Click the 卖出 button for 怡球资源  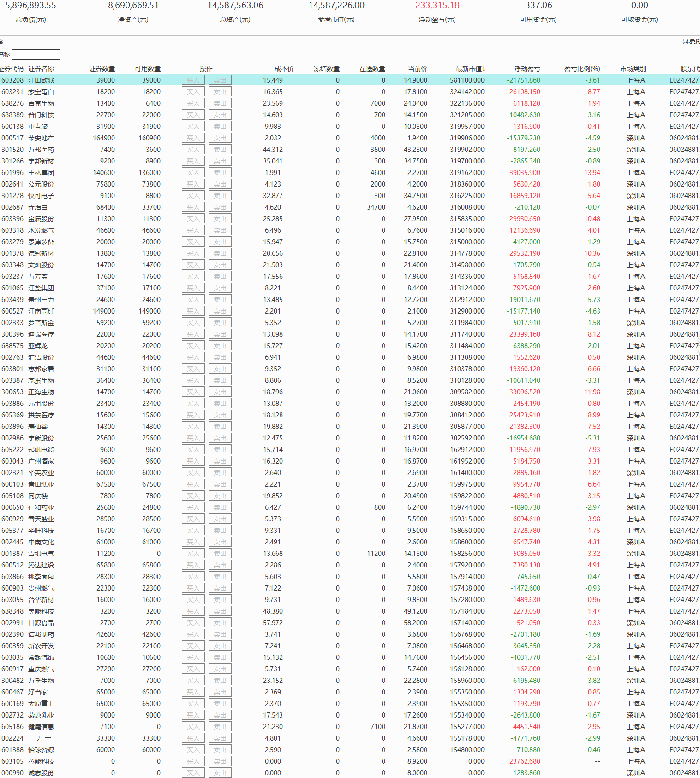220,750
